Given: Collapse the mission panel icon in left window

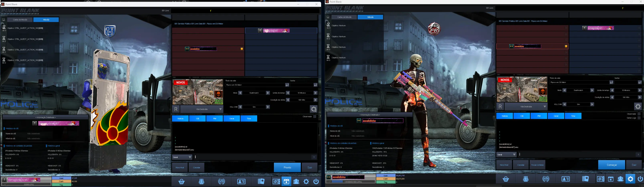Looking at the screenshot, I should pyautogui.click(x=3, y=19).
